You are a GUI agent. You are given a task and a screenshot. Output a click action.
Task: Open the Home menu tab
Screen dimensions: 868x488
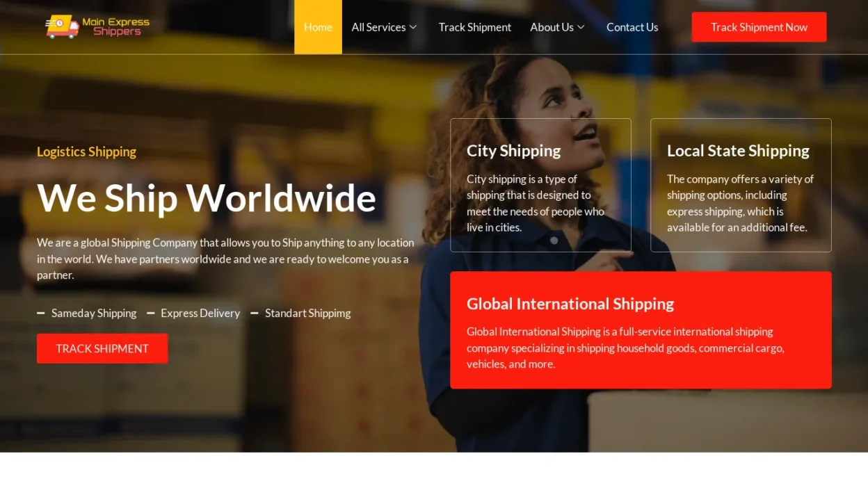tap(318, 27)
